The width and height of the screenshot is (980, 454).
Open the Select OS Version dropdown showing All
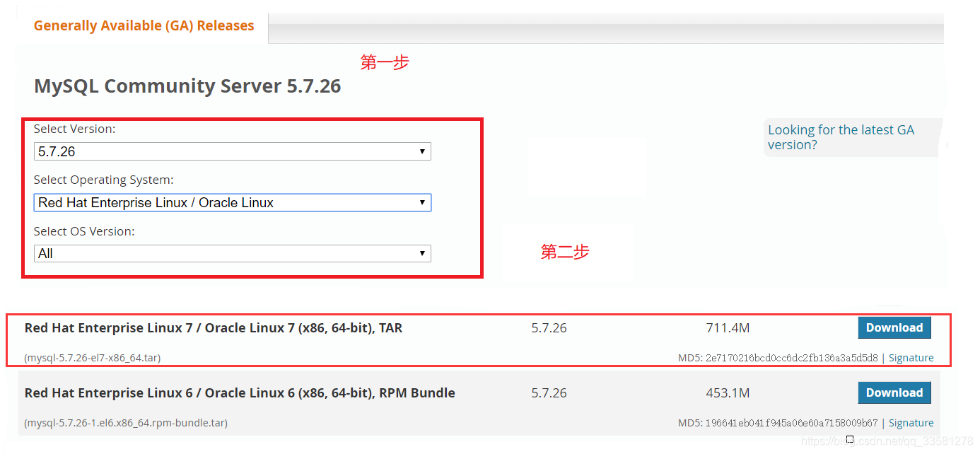point(232,253)
